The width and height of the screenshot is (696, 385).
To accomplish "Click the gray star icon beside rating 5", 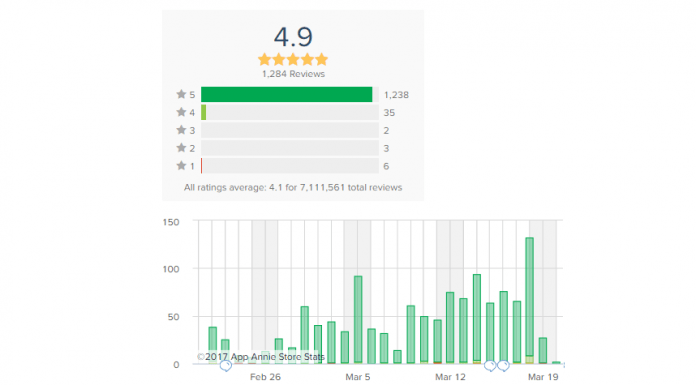I will tap(181, 94).
